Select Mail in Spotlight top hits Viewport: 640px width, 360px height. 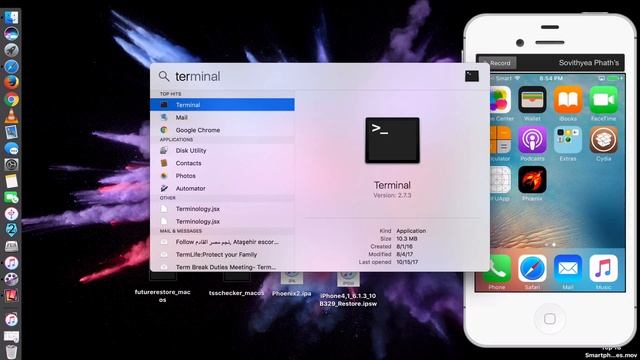pyautogui.click(x=222, y=117)
